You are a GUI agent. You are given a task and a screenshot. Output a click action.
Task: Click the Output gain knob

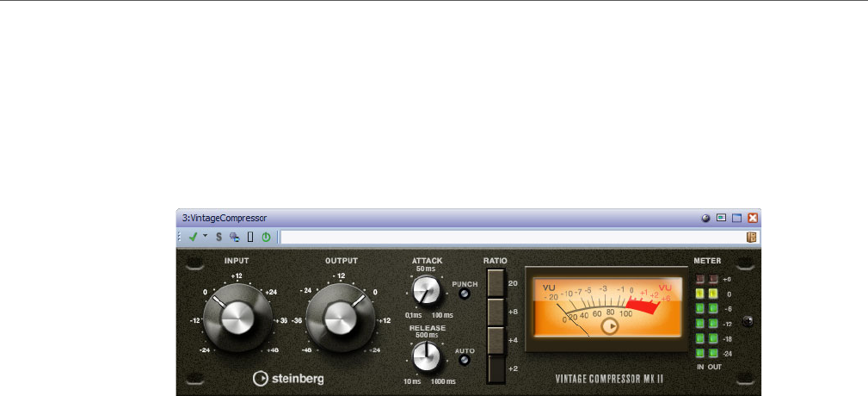pyautogui.click(x=341, y=319)
